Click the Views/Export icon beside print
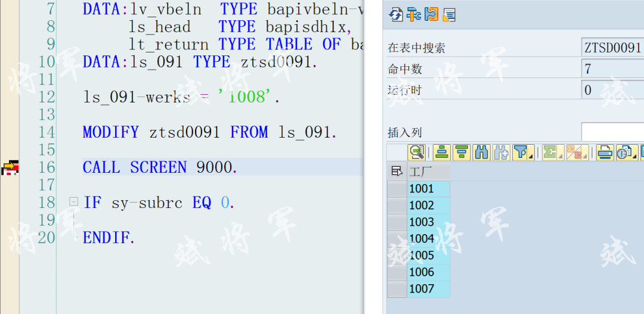Image resolution: width=644 pixels, height=314 pixels. tap(624, 153)
